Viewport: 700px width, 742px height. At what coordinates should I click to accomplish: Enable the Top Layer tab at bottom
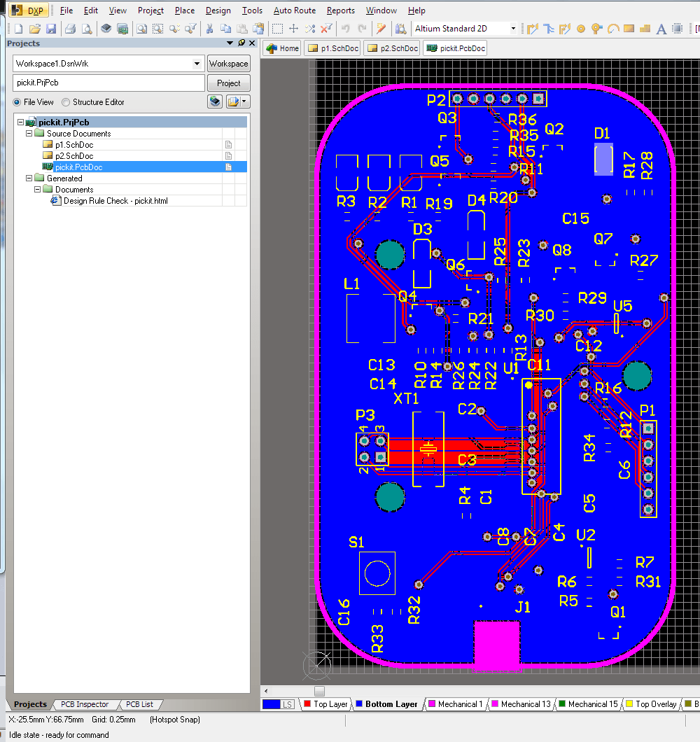(x=325, y=703)
